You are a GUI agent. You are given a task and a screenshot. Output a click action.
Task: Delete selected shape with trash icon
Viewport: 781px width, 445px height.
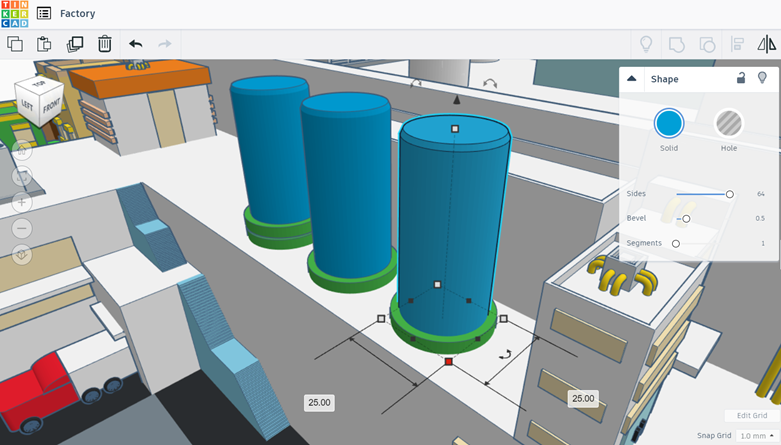pos(105,44)
